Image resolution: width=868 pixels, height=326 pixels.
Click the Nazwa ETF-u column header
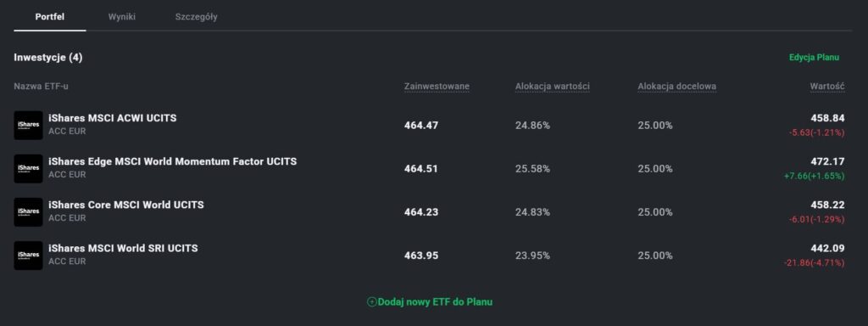[x=42, y=87]
